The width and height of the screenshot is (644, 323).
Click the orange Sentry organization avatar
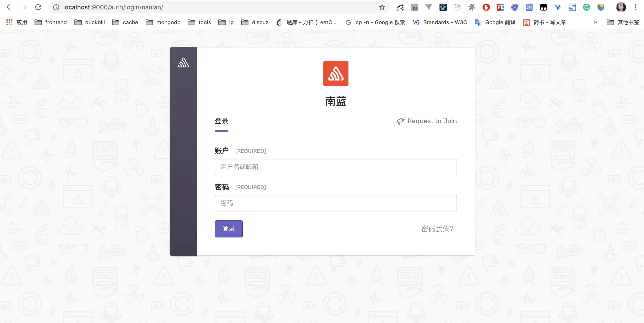pos(335,73)
